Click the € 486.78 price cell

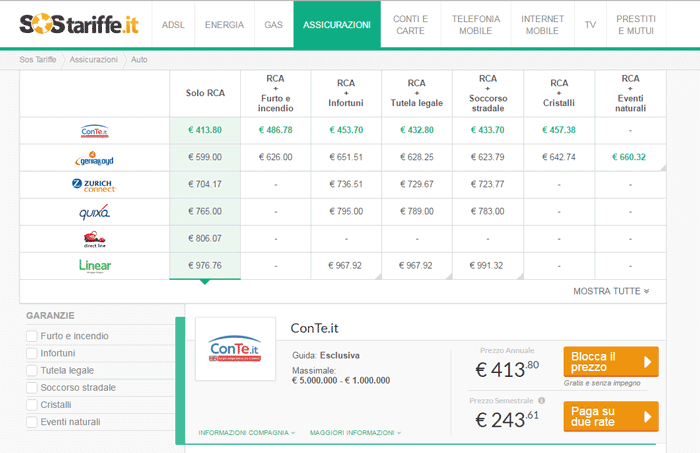275,130
